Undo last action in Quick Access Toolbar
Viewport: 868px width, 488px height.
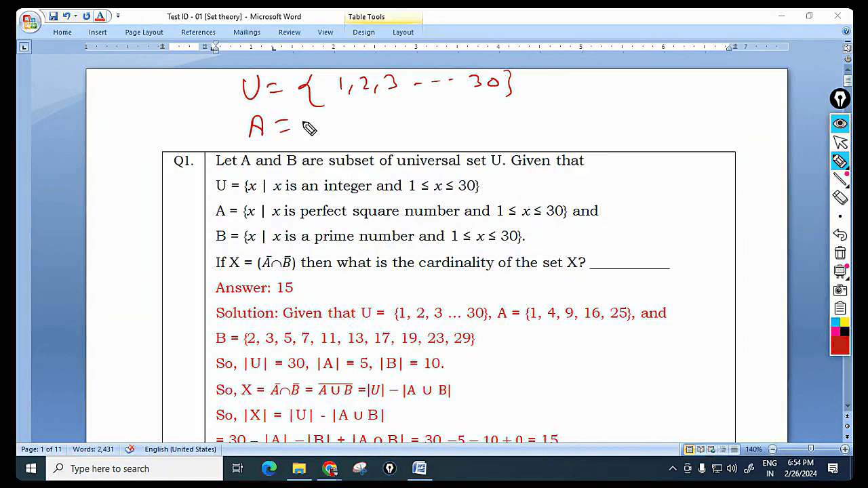66,16
